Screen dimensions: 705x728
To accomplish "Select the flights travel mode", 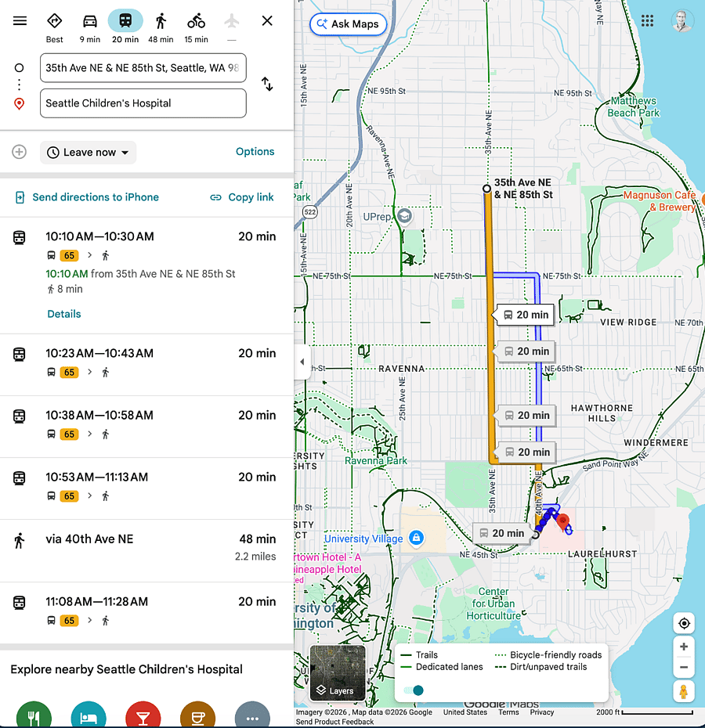I will [x=231, y=28].
